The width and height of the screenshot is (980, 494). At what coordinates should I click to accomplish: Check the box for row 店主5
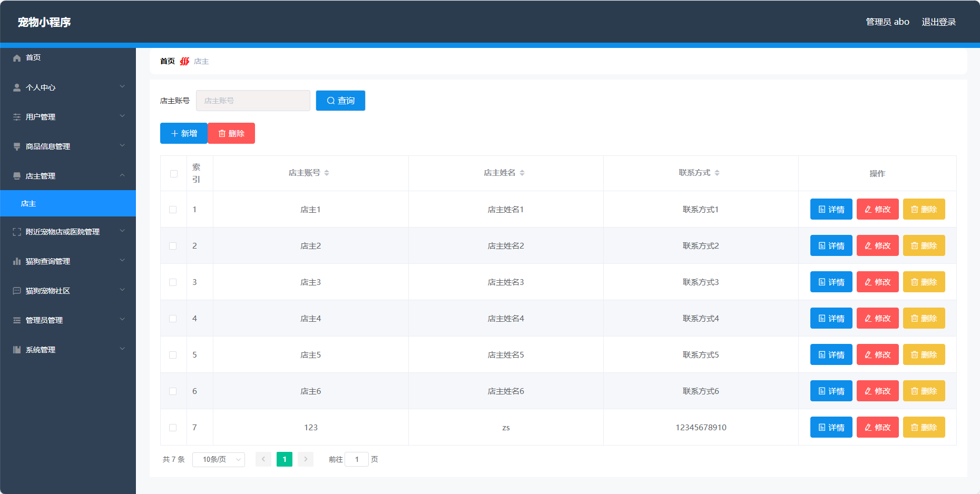click(173, 355)
